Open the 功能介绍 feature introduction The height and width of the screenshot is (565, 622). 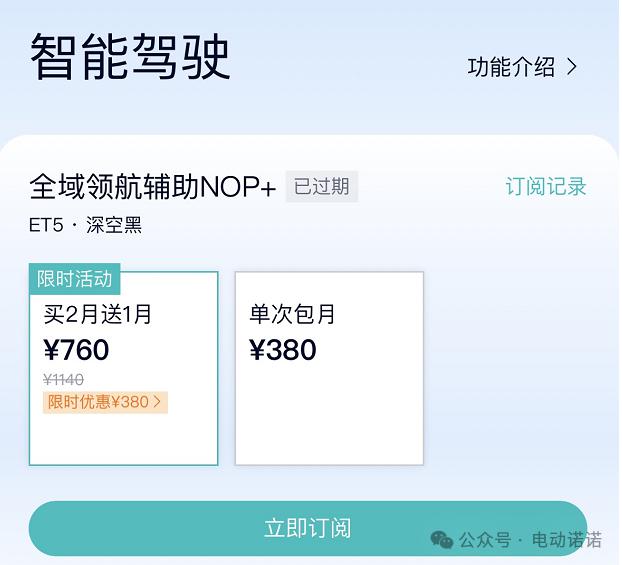511,67
